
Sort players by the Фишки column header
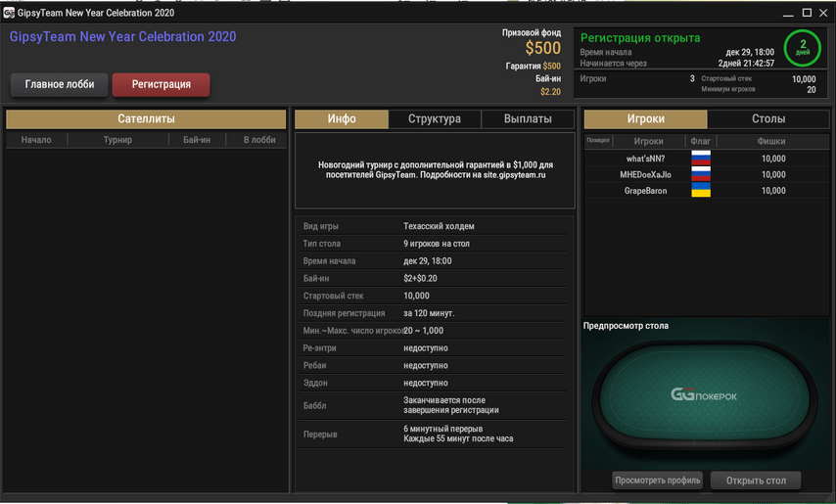pyautogui.click(x=771, y=141)
